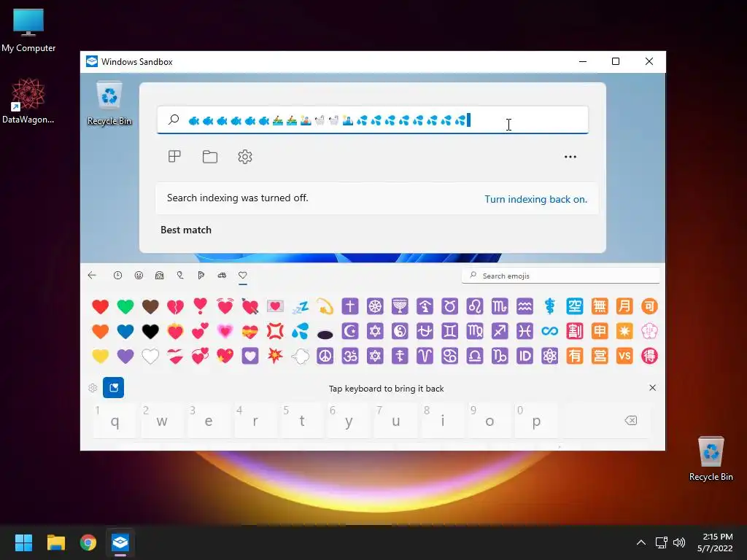Toggle the emoji panel button
Viewport: 747px width, 560px height.
pyautogui.click(x=113, y=388)
